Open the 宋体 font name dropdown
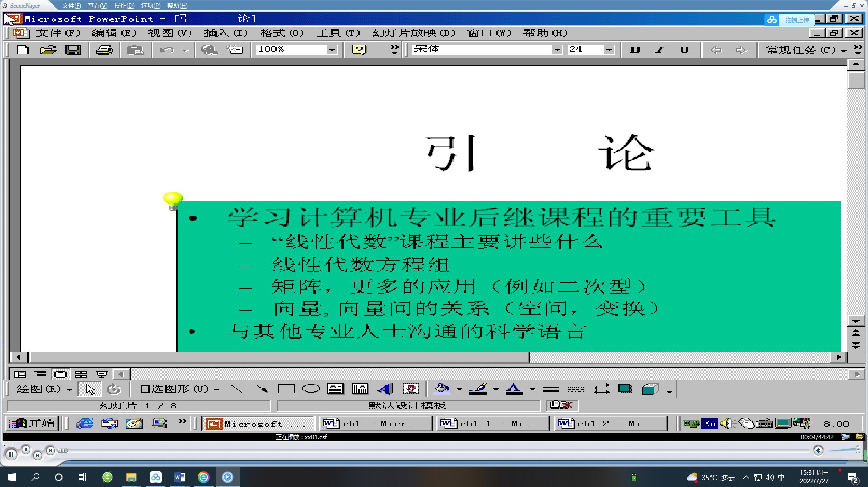This screenshot has height=487, width=868. (x=557, y=50)
